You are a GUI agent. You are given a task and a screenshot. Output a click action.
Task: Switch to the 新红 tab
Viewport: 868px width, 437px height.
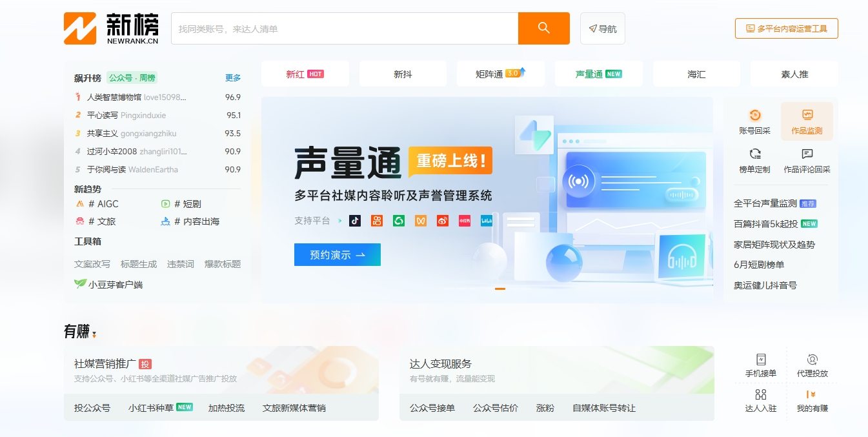point(305,74)
